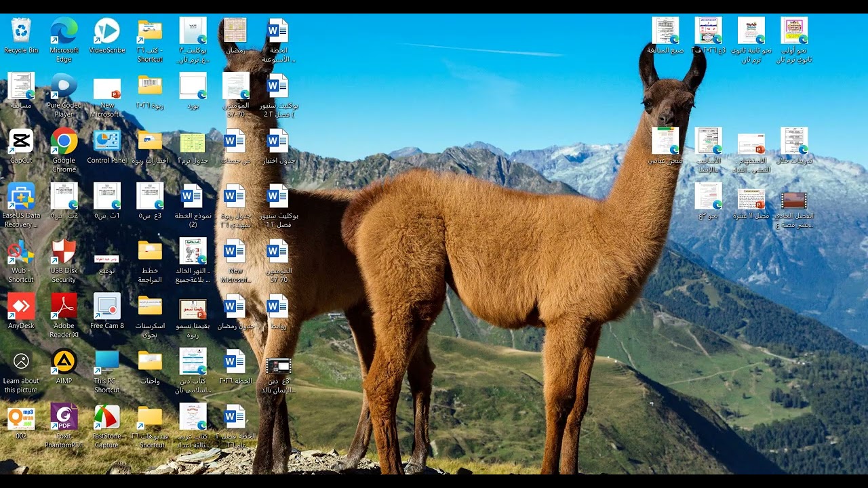
Task: Open the فصل ١١ عنترة PowerPoint file
Action: pyautogui.click(x=751, y=199)
